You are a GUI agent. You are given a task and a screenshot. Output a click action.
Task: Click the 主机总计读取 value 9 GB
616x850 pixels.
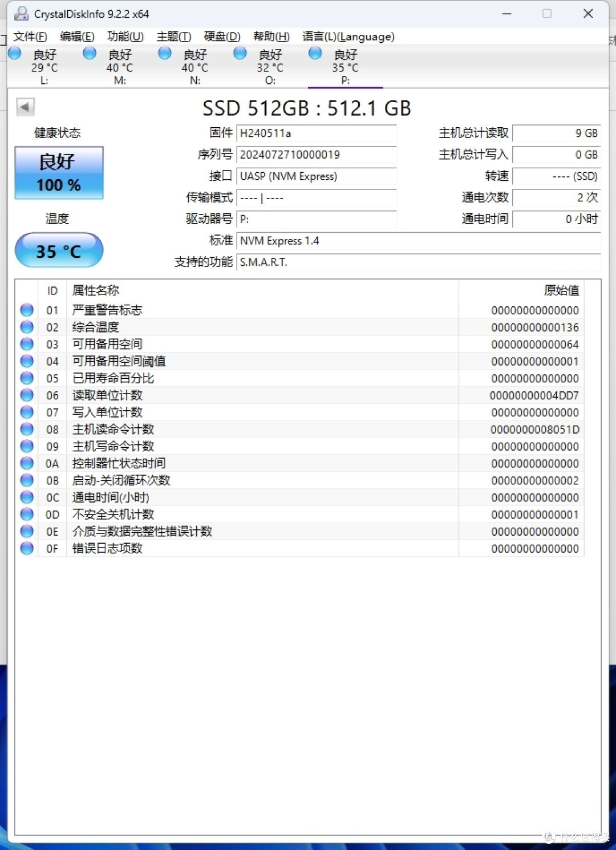[x=557, y=133]
